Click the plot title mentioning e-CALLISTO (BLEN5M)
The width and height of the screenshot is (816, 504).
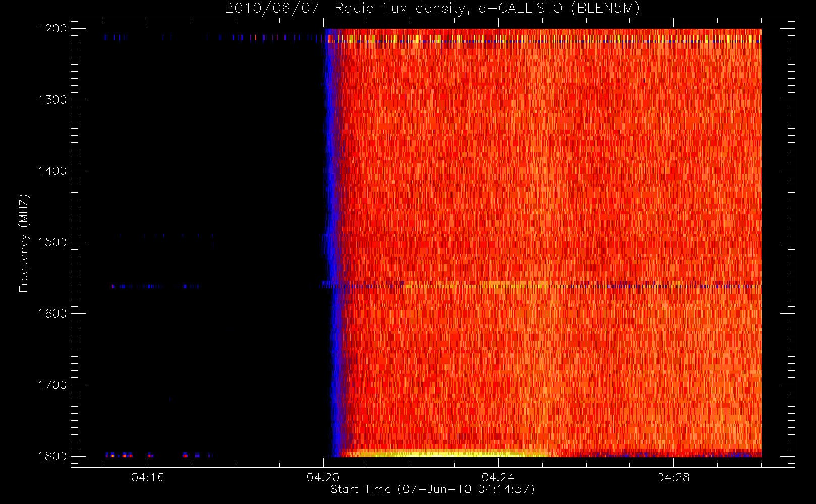pyautogui.click(x=432, y=8)
